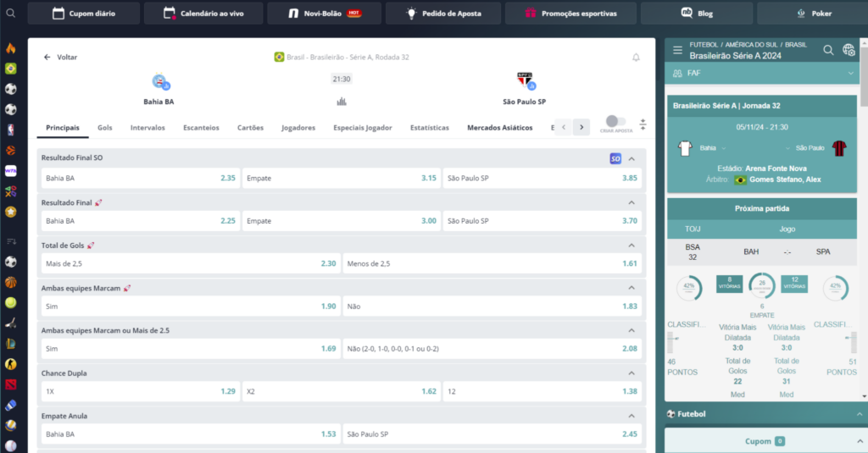Click the notification bell for this match
The image size is (868, 453).
click(636, 57)
